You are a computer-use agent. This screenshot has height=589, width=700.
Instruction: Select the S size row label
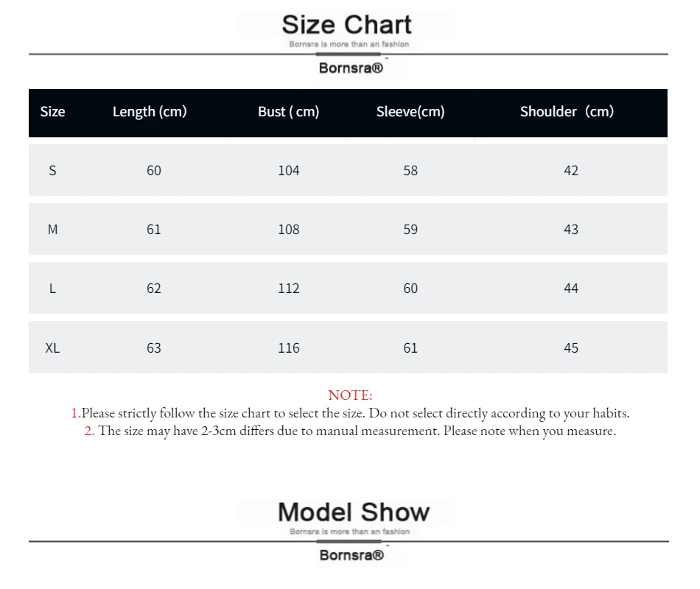coord(52,171)
